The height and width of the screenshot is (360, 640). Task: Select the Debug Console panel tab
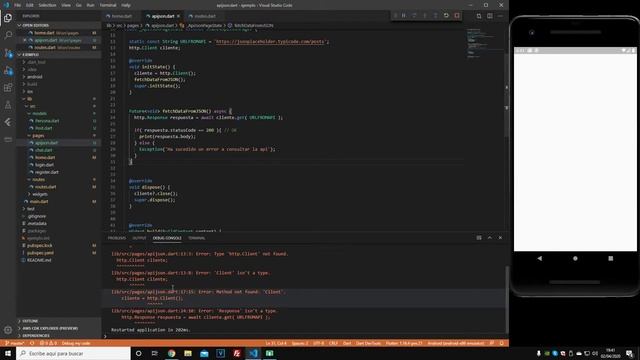(167, 238)
